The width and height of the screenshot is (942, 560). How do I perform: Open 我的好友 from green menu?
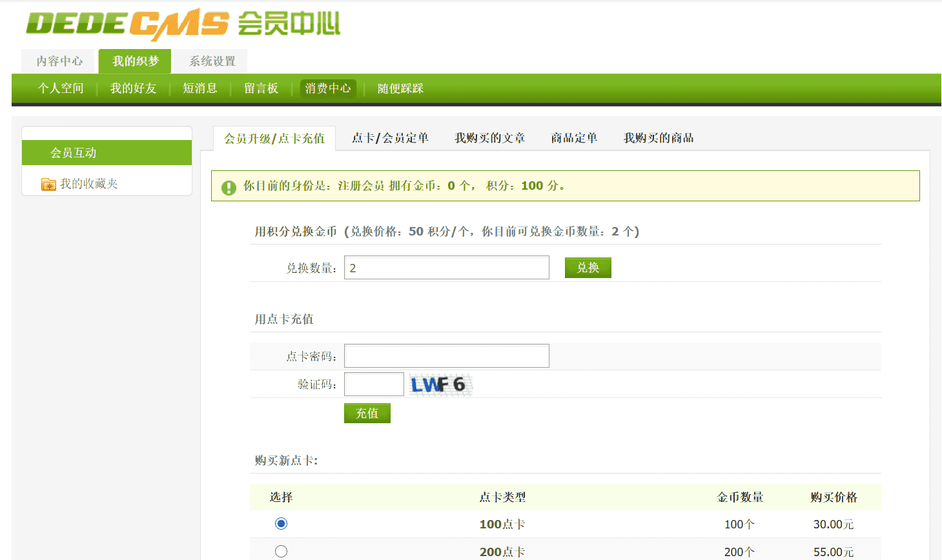(x=133, y=88)
